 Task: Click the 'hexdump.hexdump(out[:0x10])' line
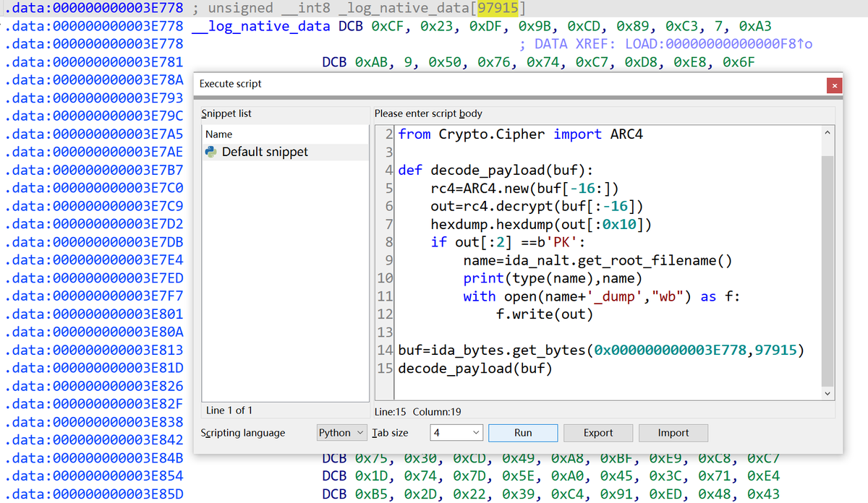point(541,224)
